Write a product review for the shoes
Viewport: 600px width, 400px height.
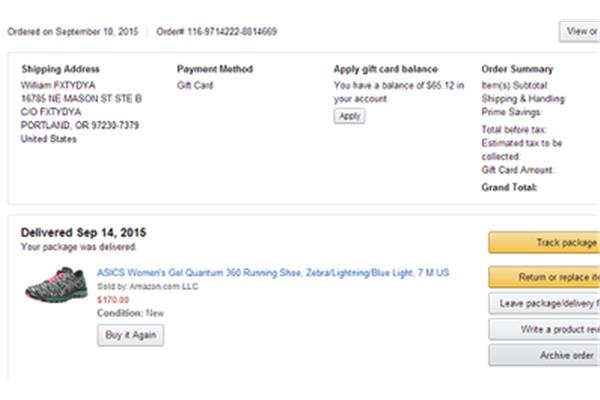(544, 329)
